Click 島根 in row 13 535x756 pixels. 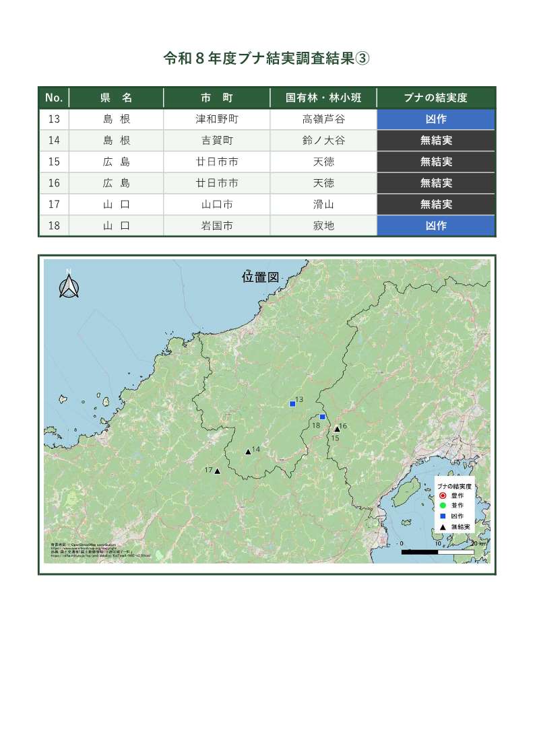pos(117,119)
